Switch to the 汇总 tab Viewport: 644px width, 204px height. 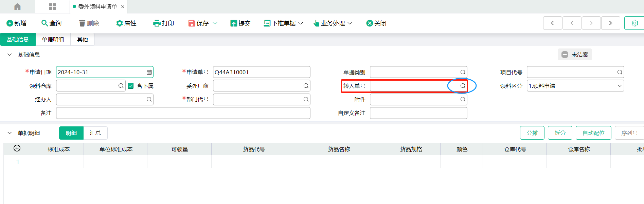95,133
